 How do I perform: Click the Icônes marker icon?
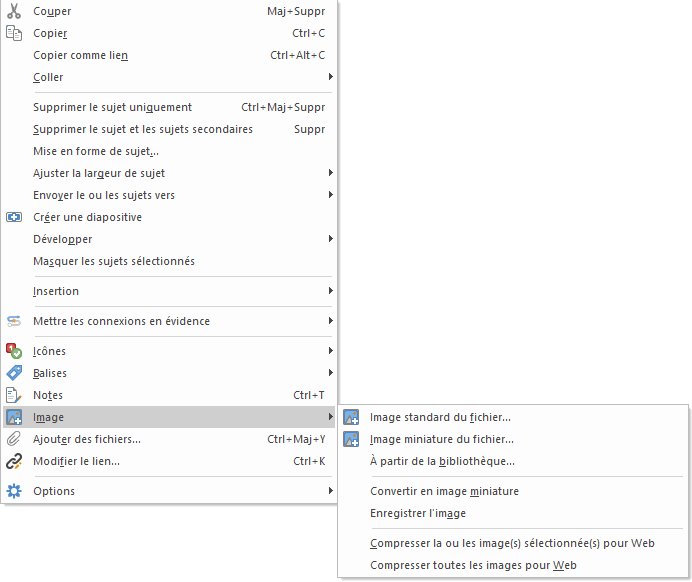pos(14,351)
